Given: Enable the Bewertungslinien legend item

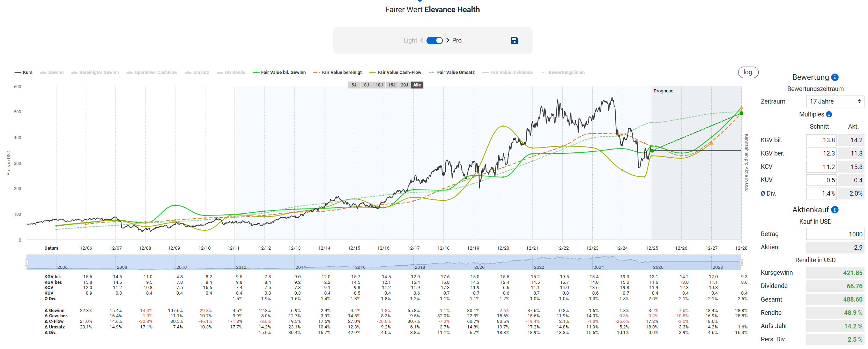Looking at the screenshot, I should click(x=563, y=73).
